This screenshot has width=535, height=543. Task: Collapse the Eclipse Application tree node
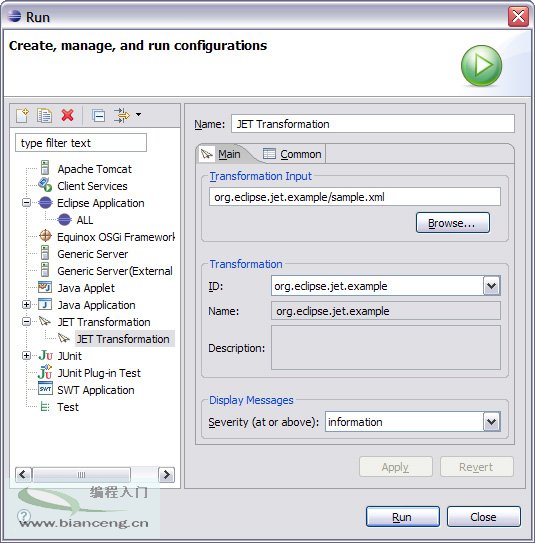(x=26, y=202)
